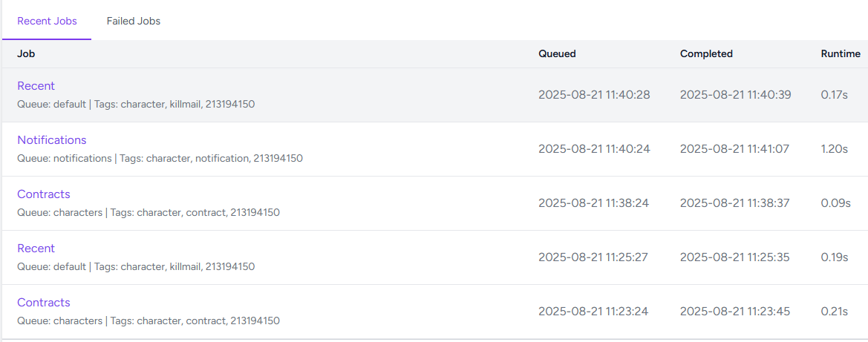Open the Contracts job queued at 11:38:24
Viewport: 868px width, 342px height.
(x=44, y=194)
